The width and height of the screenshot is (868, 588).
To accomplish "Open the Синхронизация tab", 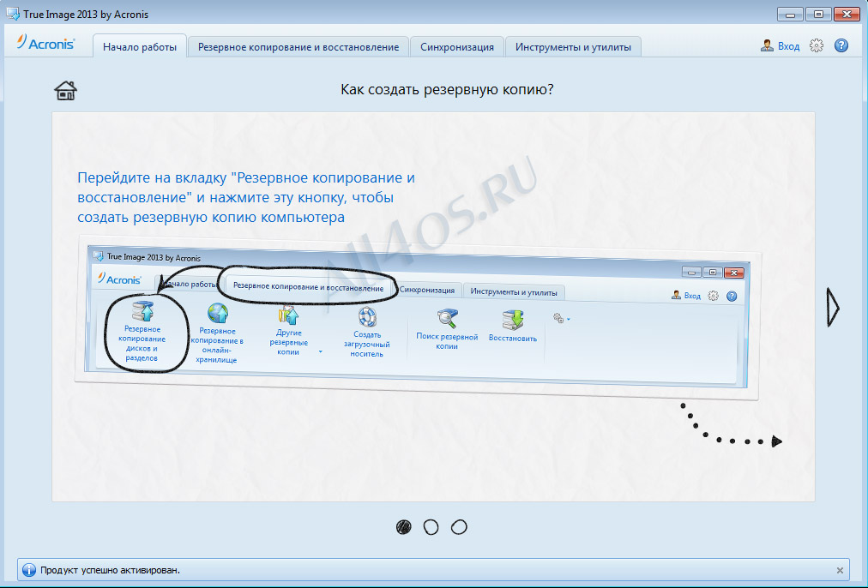I will point(456,47).
